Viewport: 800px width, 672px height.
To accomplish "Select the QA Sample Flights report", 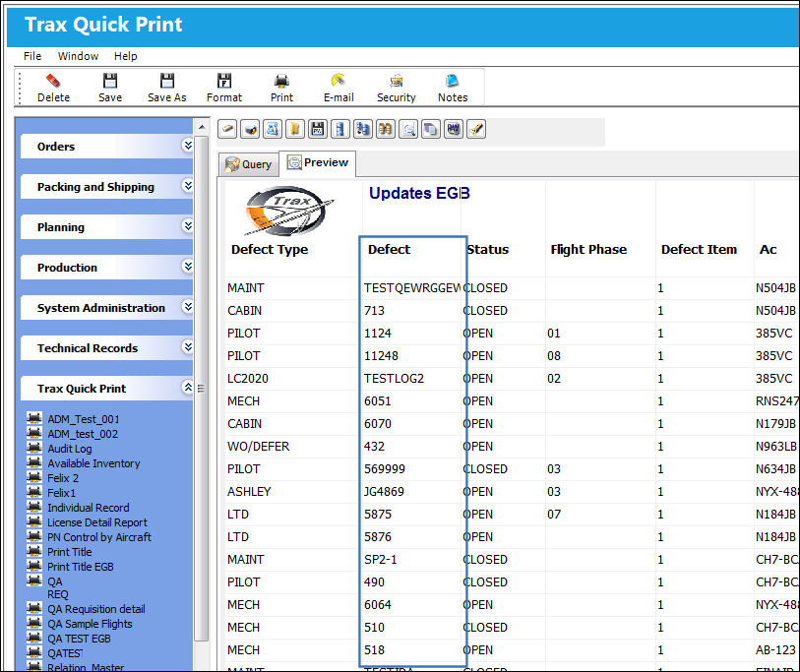I will (90, 624).
